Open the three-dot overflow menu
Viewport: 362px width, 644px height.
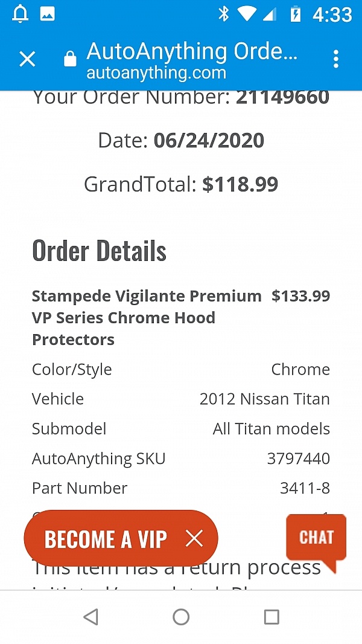tap(336, 59)
